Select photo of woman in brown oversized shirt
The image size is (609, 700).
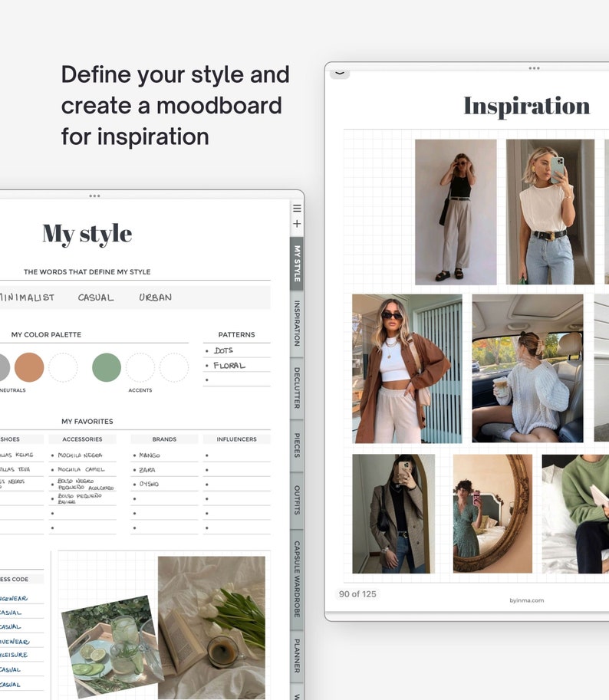pyautogui.click(x=407, y=369)
